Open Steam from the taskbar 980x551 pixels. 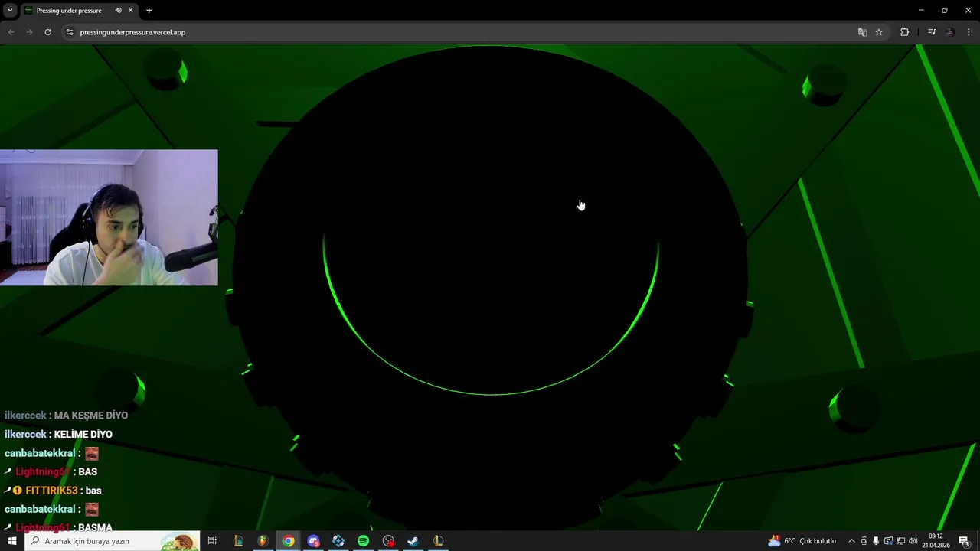click(413, 541)
